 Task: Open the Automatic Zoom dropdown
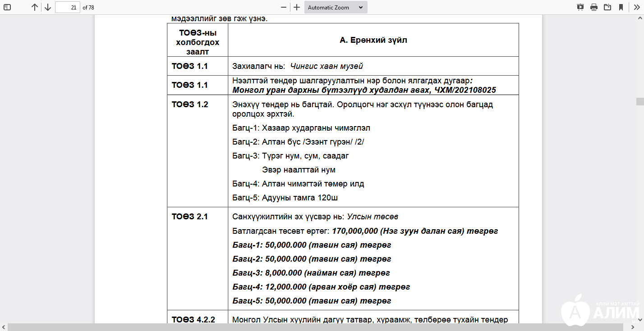(336, 7)
